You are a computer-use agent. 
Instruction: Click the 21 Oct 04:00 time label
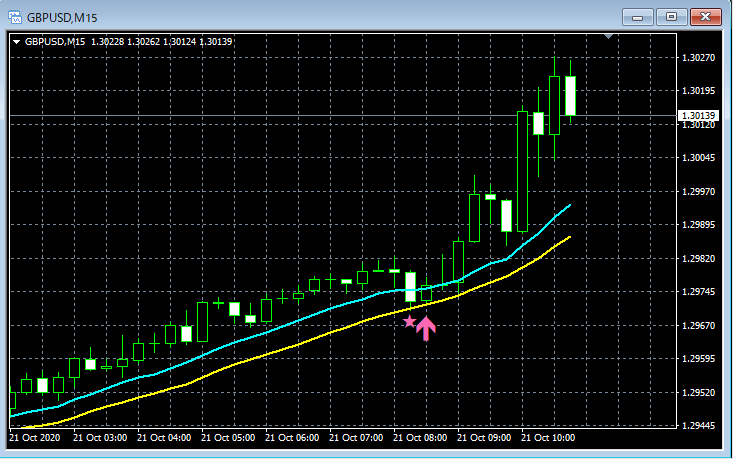pos(164,438)
